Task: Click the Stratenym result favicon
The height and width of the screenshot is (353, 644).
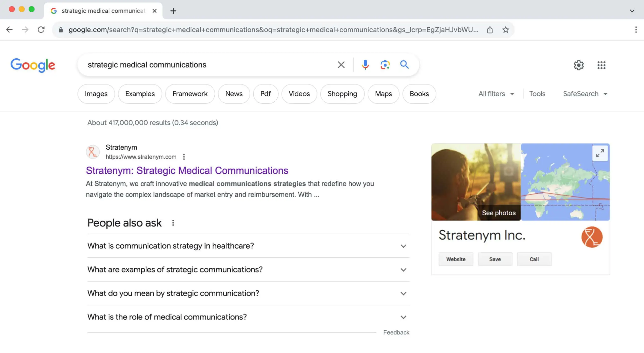Action: [93, 152]
